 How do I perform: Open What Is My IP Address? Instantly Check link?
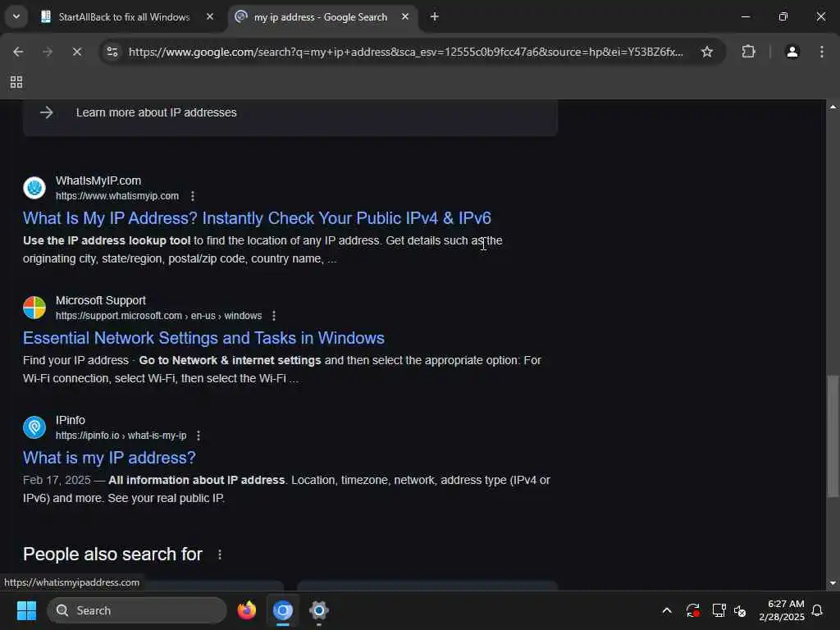257,218
